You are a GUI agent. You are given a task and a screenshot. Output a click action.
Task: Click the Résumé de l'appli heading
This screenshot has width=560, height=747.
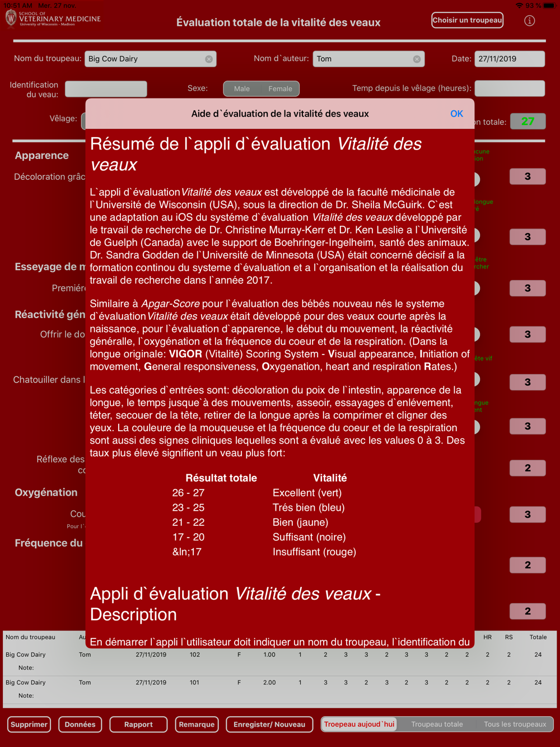tap(256, 154)
